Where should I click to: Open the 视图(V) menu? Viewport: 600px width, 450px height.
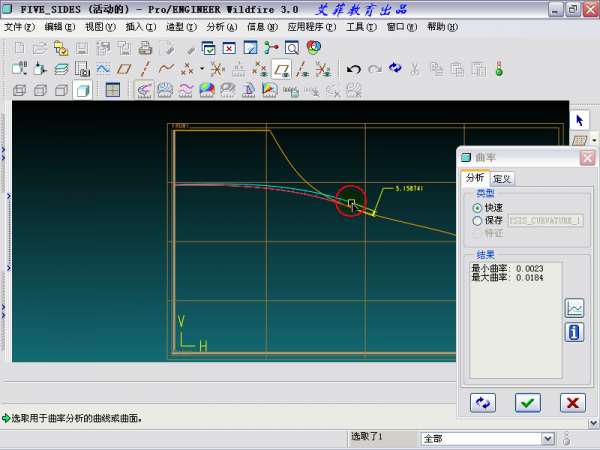(x=100, y=27)
